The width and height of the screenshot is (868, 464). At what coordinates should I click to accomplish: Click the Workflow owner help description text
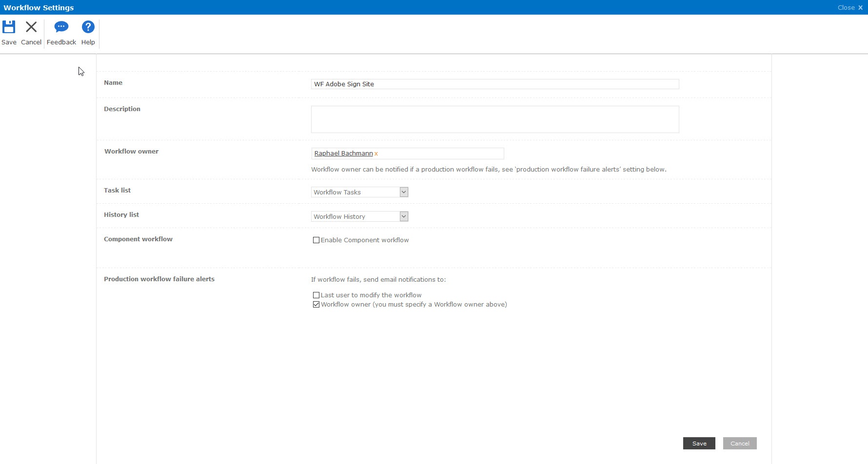(489, 169)
